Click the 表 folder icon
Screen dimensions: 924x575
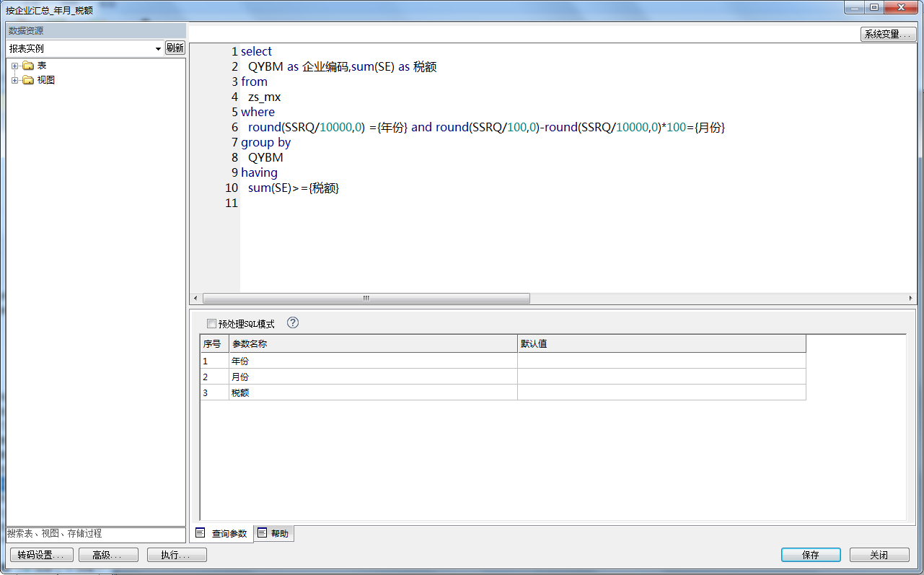point(28,66)
